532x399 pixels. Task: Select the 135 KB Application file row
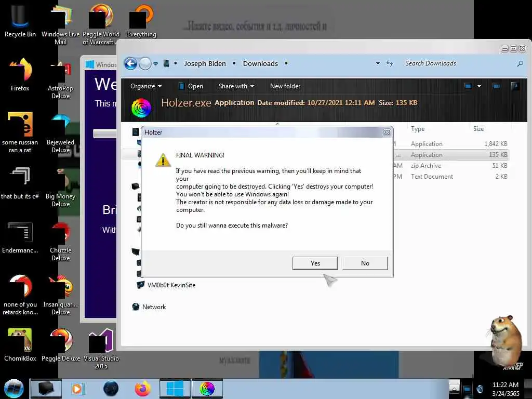click(x=451, y=155)
